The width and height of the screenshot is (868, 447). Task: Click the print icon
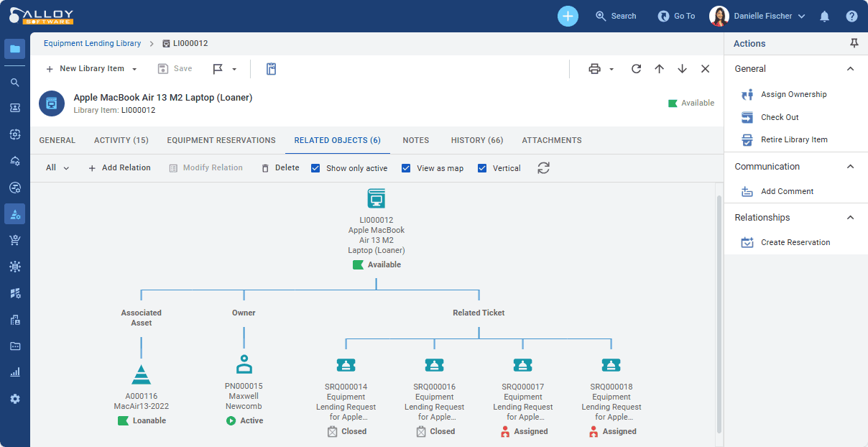(594, 69)
